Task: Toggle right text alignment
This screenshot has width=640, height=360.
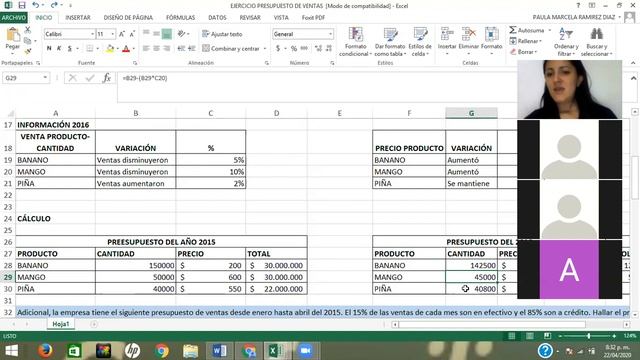Action: [167, 49]
